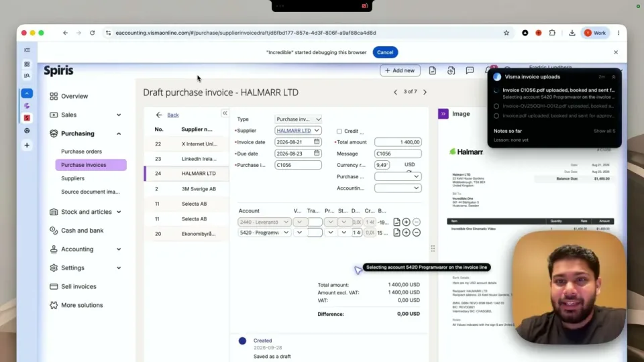This screenshot has height=362, width=644.
Task: Select the 3M Sverige AB row
Action: 186,189
